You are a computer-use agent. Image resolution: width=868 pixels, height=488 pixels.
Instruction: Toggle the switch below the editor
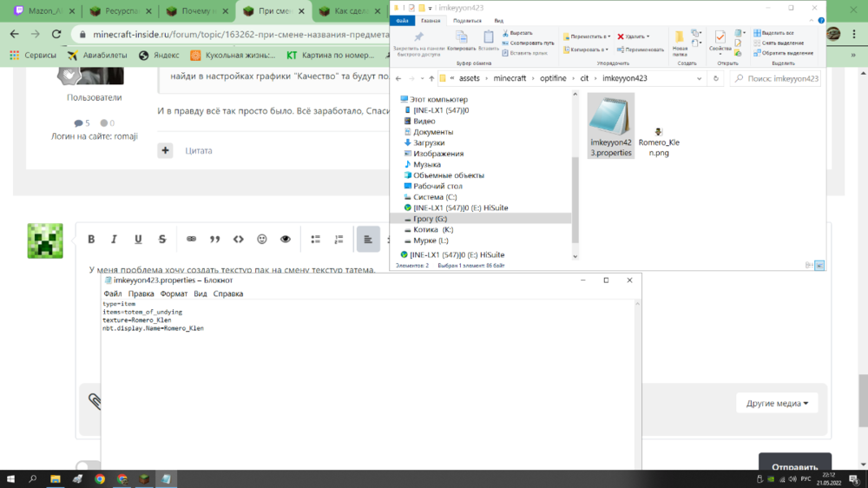[88, 465]
